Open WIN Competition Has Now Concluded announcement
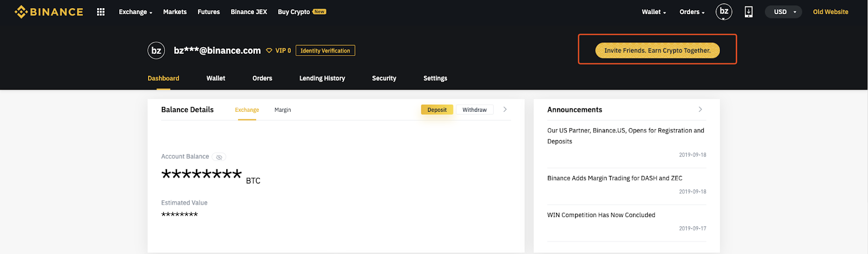The width and height of the screenshot is (868, 254). (x=601, y=215)
